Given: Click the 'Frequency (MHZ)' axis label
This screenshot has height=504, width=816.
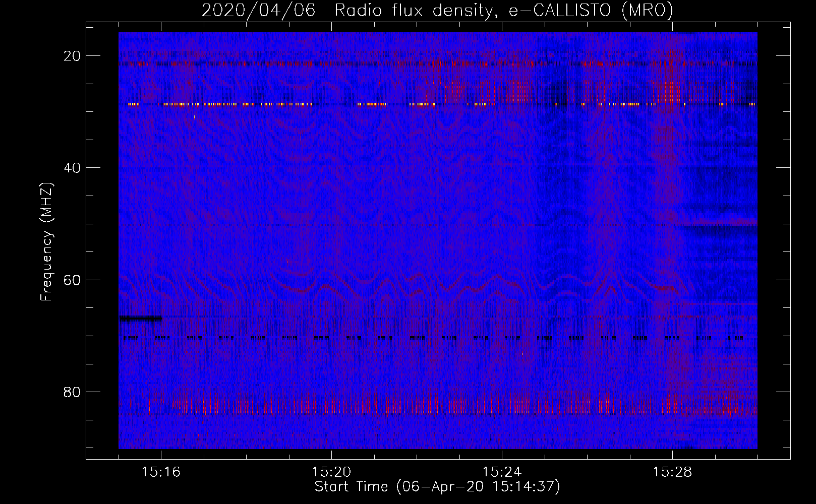Looking at the screenshot, I should 46,242.
